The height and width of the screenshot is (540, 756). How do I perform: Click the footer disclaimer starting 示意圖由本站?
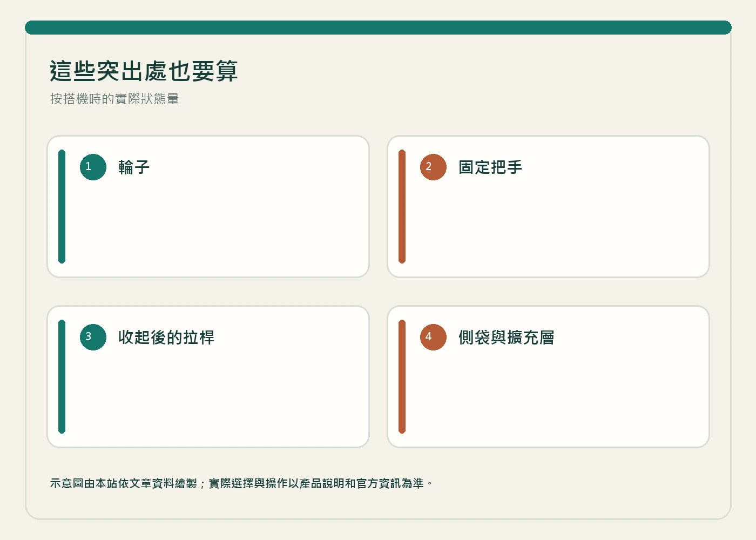pos(241,483)
